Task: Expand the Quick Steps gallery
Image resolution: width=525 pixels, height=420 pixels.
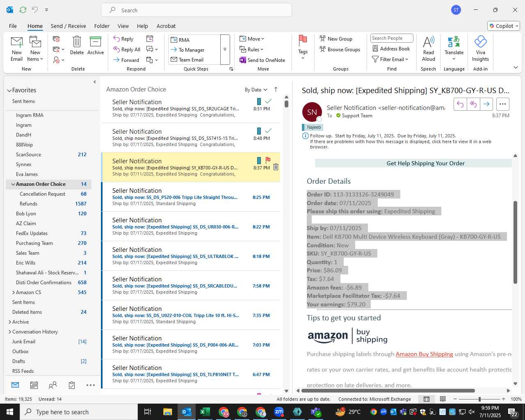Action: click(225, 50)
